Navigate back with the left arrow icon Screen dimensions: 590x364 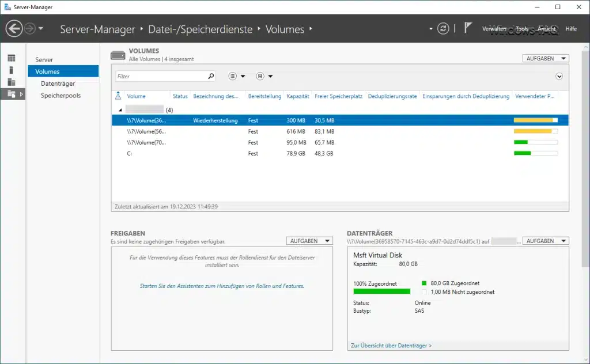click(14, 28)
